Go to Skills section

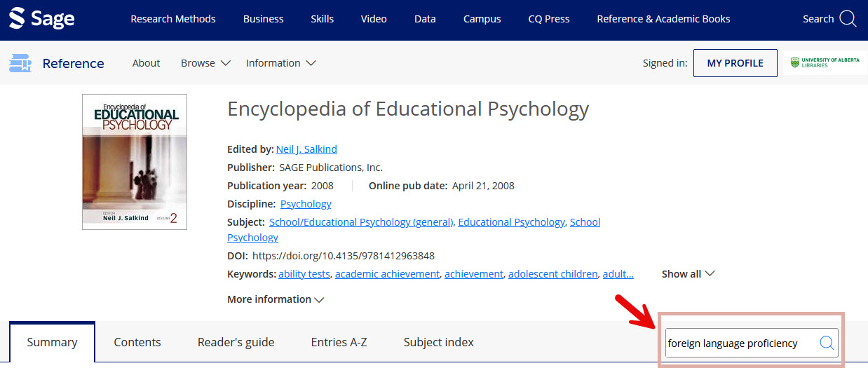click(323, 19)
